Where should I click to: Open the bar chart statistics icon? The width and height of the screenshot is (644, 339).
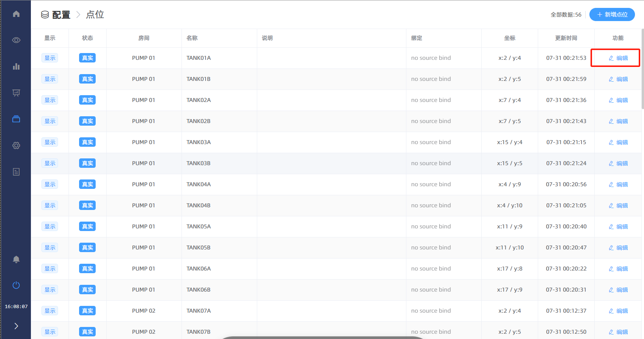pyautogui.click(x=16, y=67)
